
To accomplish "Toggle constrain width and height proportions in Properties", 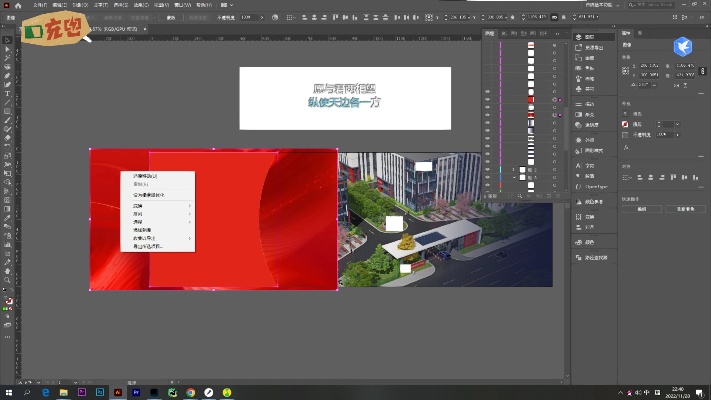I will pos(702,71).
